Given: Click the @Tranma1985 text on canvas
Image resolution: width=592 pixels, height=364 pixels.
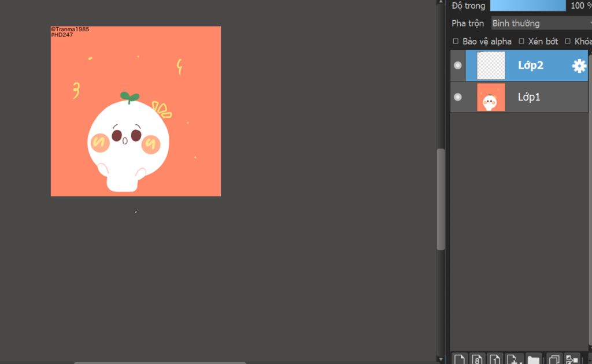Looking at the screenshot, I should [x=70, y=29].
